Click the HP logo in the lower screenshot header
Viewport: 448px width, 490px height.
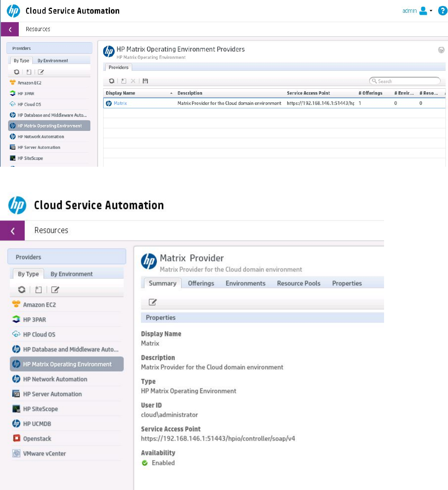tap(17, 205)
